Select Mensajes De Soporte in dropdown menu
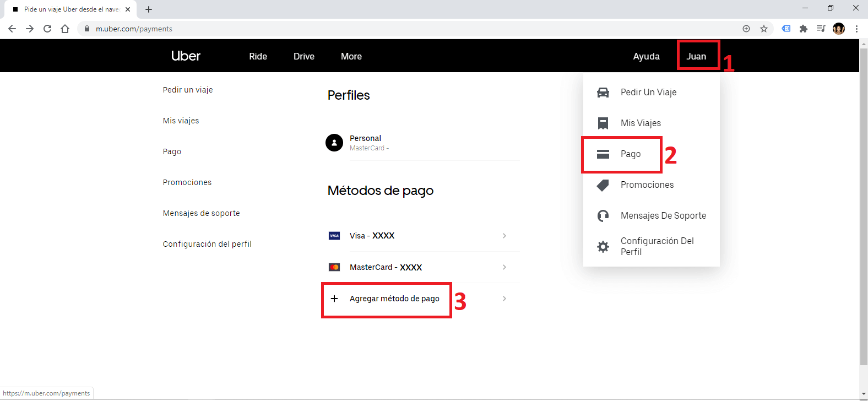The image size is (868, 401). (x=652, y=216)
